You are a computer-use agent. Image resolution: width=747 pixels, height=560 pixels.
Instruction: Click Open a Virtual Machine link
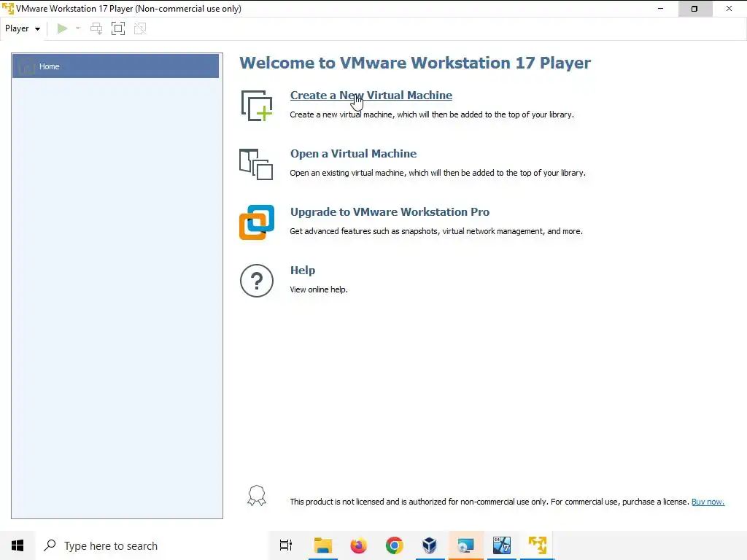[x=354, y=154]
